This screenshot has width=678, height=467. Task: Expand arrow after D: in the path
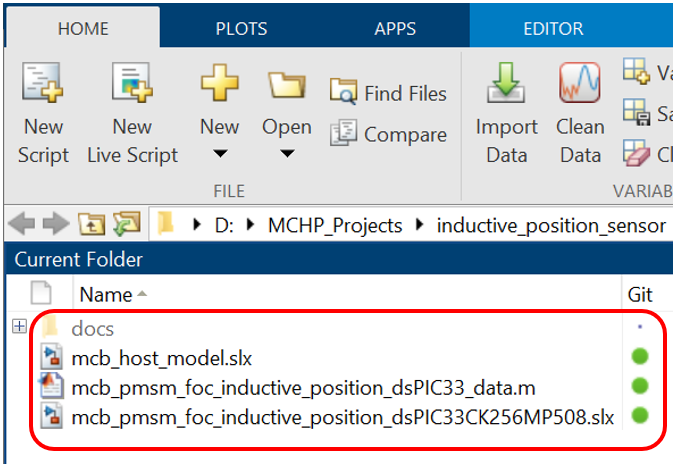coord(250,225)
